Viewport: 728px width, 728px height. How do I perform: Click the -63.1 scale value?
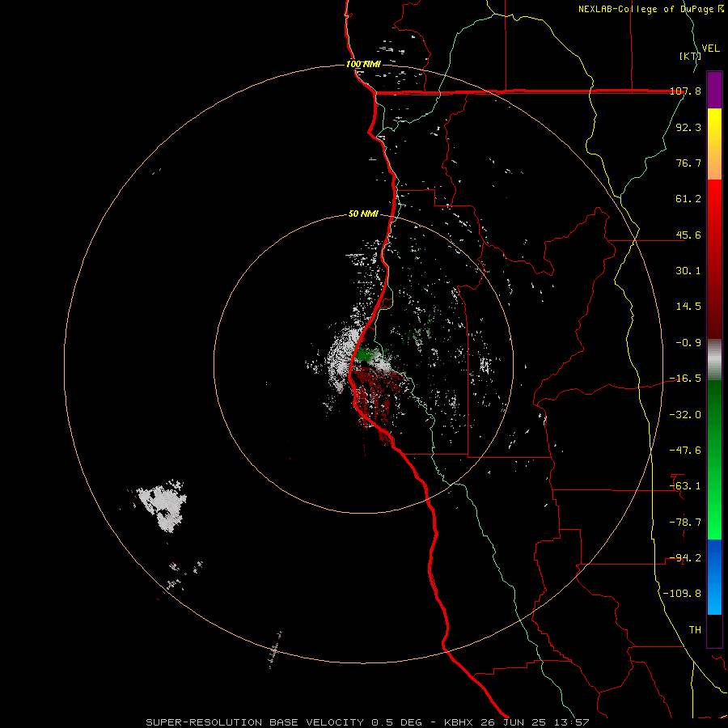coord(685,486)
